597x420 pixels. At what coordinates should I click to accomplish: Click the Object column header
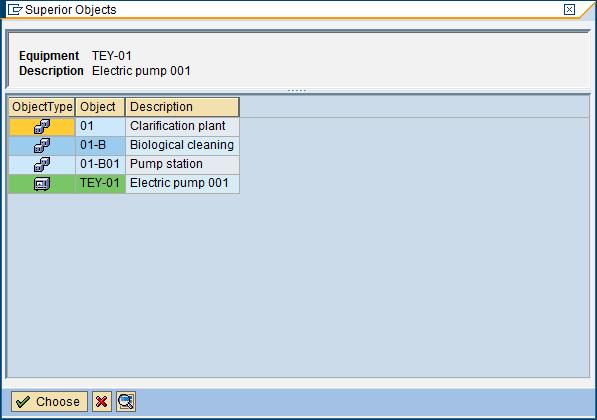pyautogui.click(x=100, y=107)
